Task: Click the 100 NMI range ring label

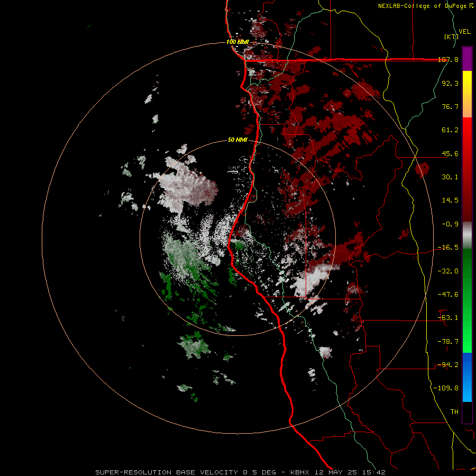Action: (237, 42)
